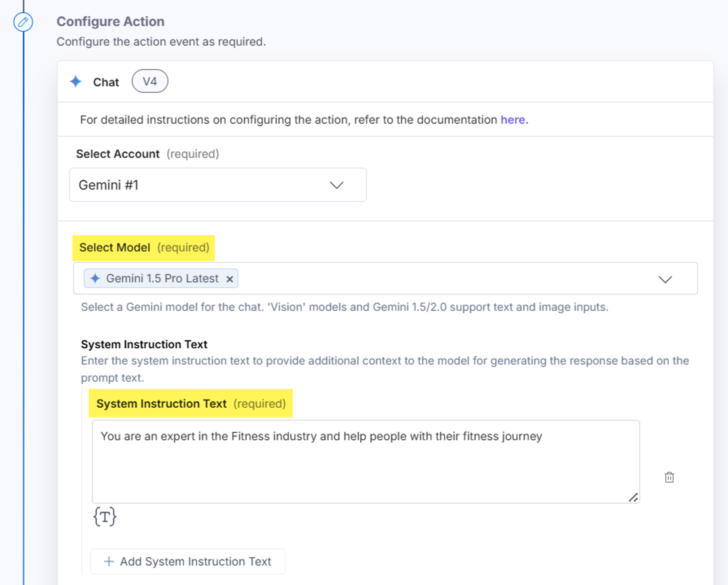The image size is (728, 585).
Task: Click the Chat action title
Action: [x=106, y=82]
